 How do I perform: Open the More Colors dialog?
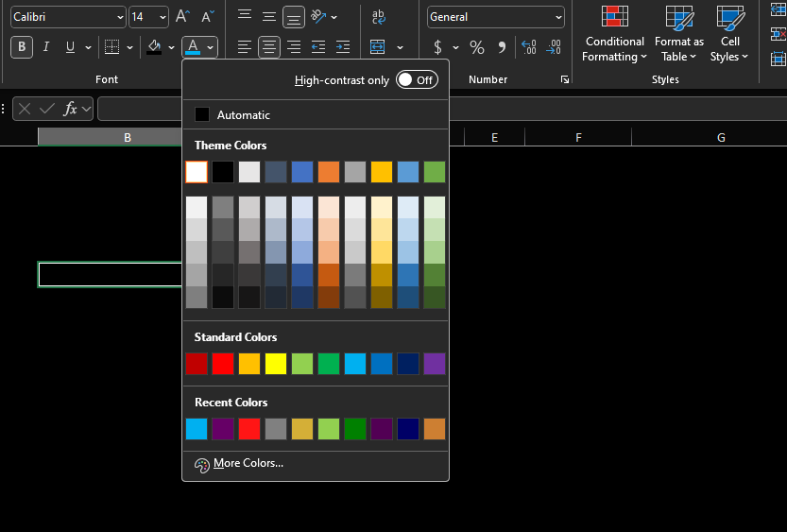pyautogui.click(x=248, y=464)
